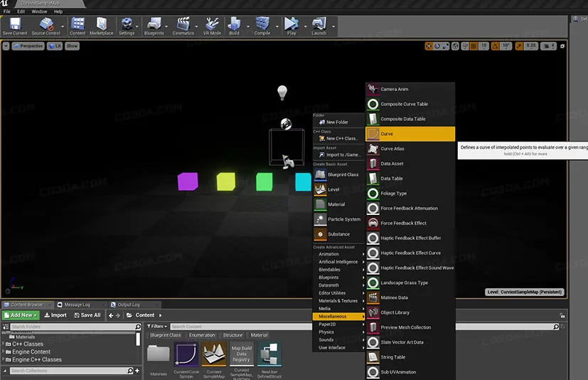The image size is (588, 380).
Task: Choose String Table asset type
Action: (410, 357)
